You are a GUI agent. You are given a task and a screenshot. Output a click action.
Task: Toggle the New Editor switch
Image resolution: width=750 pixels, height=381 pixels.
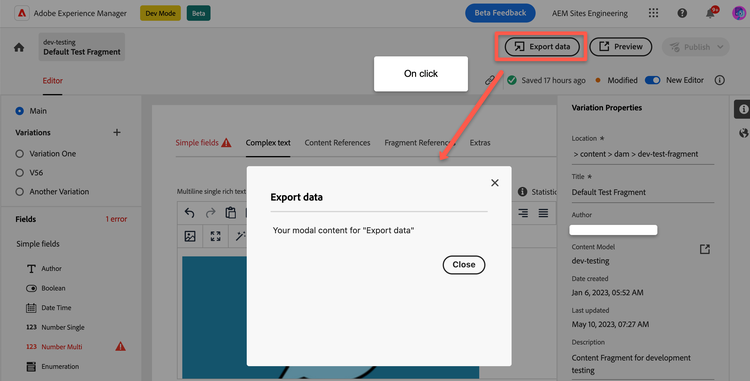[x=652, y=80]
